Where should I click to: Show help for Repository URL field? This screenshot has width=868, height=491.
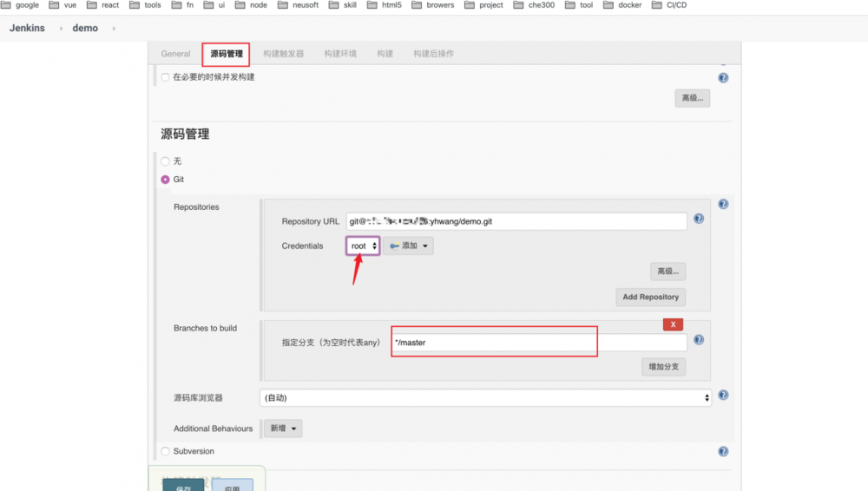point(699,219)
